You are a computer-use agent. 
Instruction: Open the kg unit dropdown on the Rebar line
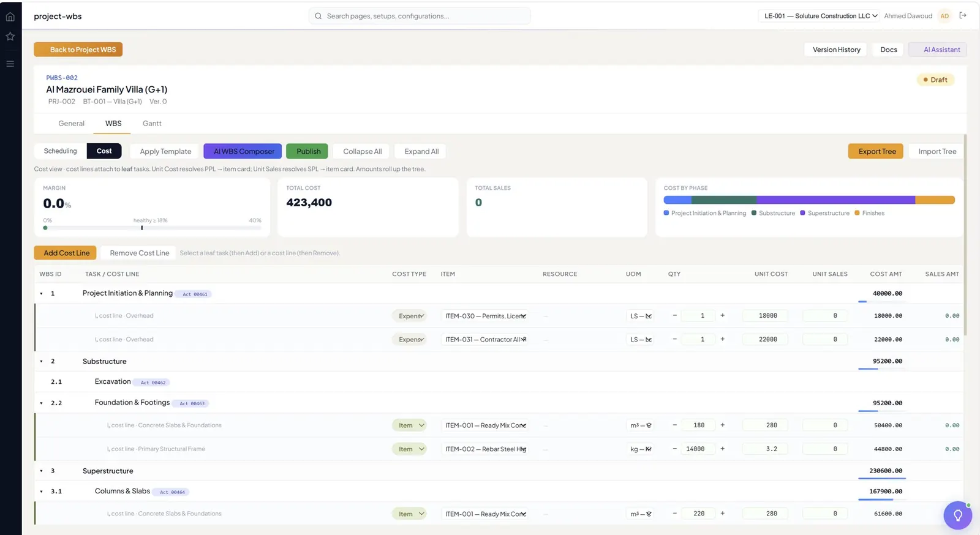(x=641, y=449)
